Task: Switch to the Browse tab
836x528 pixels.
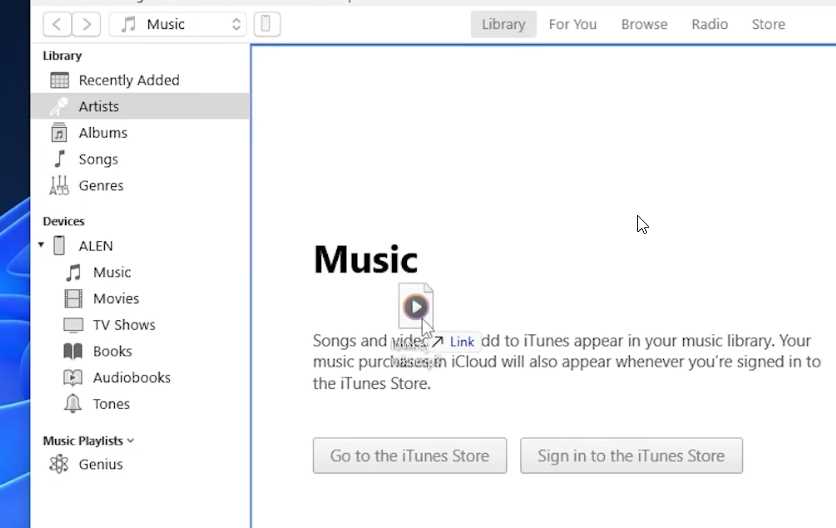Action: tap(644, 24)
